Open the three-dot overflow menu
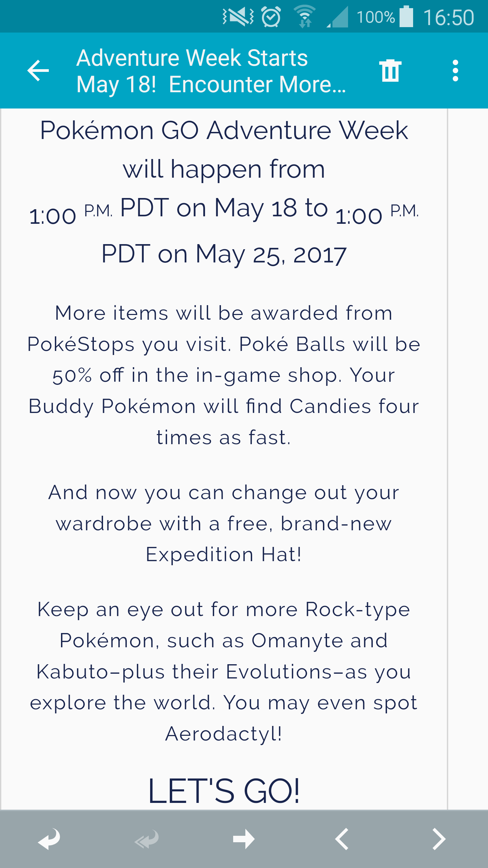Image resolution: width=488 pixels, height=868 pixels. click(x=455, y=71)
